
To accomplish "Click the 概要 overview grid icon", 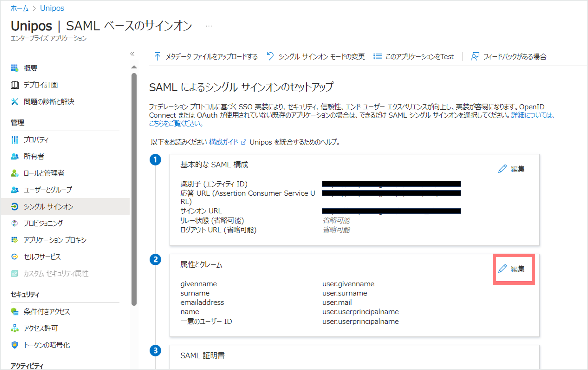I will [x=14, y=68].
